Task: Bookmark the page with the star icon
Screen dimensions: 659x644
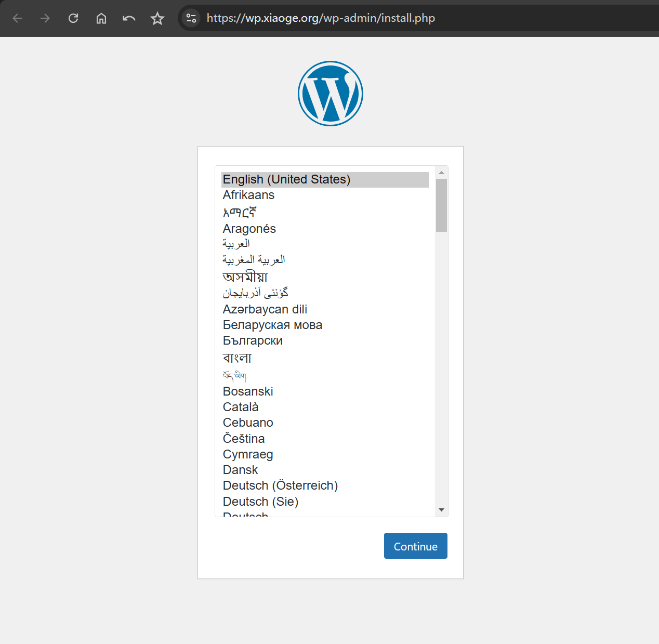Action: point(157,18)
